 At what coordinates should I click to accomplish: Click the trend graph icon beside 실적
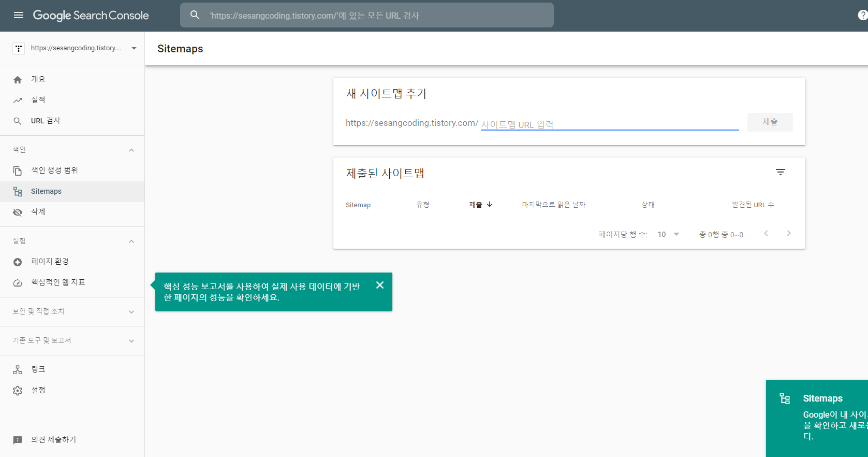(18, 100)
